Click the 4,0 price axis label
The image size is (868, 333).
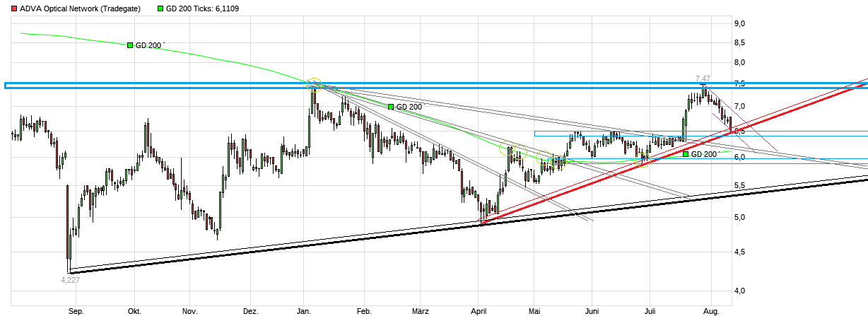pos(740,291)
